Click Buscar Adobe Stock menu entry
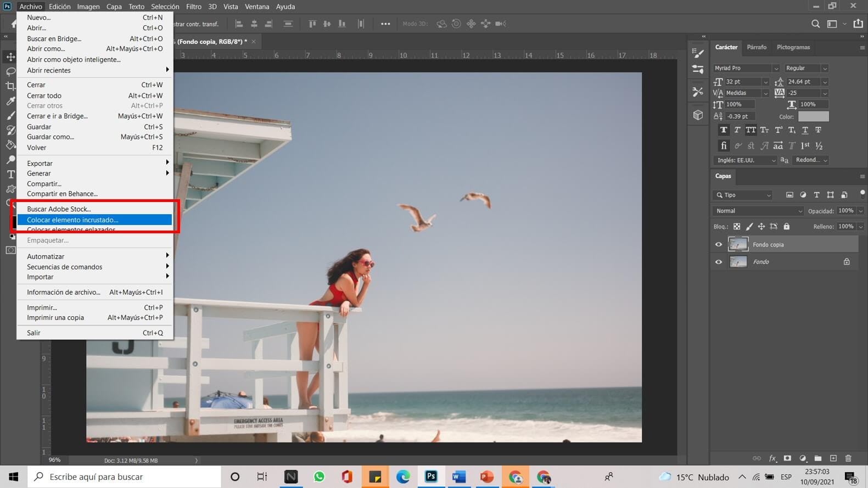868x488 pixels. point(59,209)
